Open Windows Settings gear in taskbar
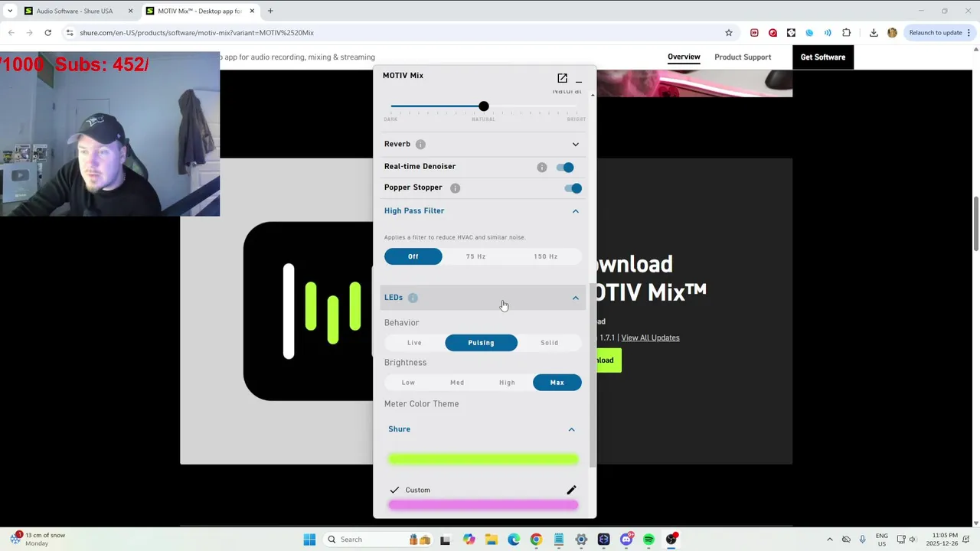This screenshot has width=980, height=551. pos(581,540)
